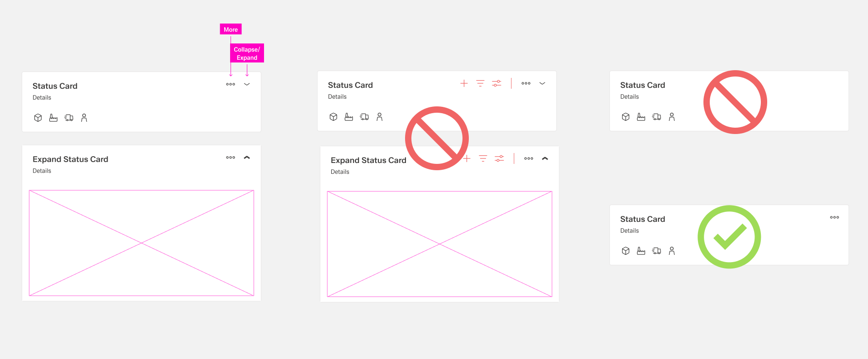Collapse the left Expand Status Card with the chevron
Viewport: 868px width, 359px height.
247,158
